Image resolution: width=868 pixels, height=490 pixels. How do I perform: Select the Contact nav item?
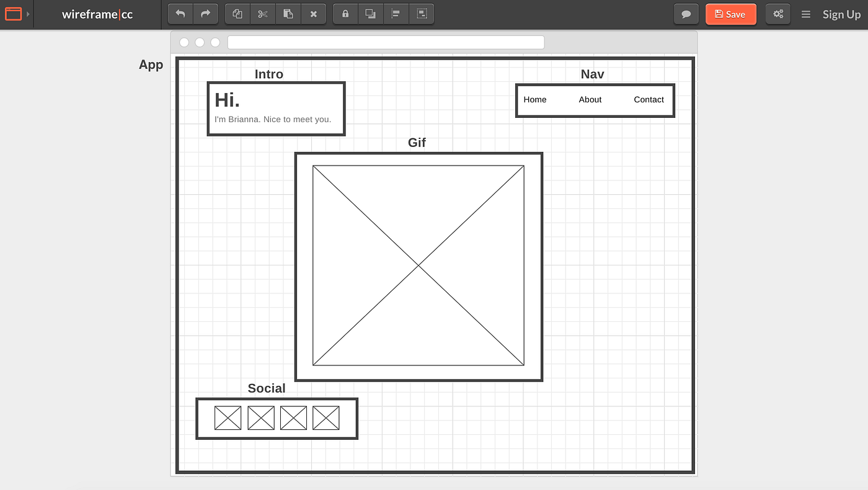tap(649, 99)
